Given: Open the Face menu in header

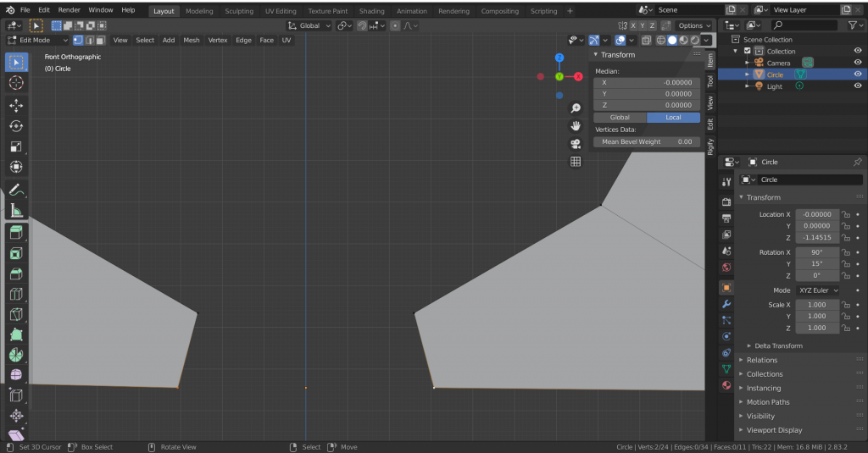Looking at the screenshot, I should tap(267, 40).
